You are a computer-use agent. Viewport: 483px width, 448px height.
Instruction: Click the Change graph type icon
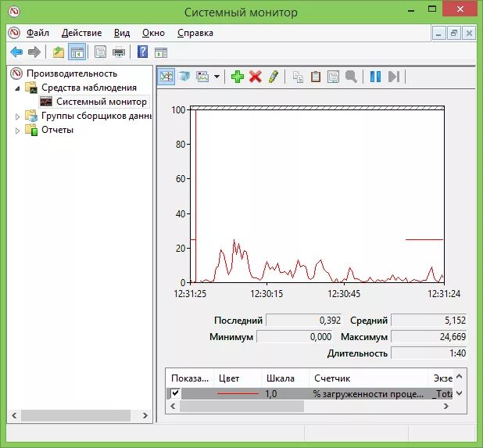(202, 77)
